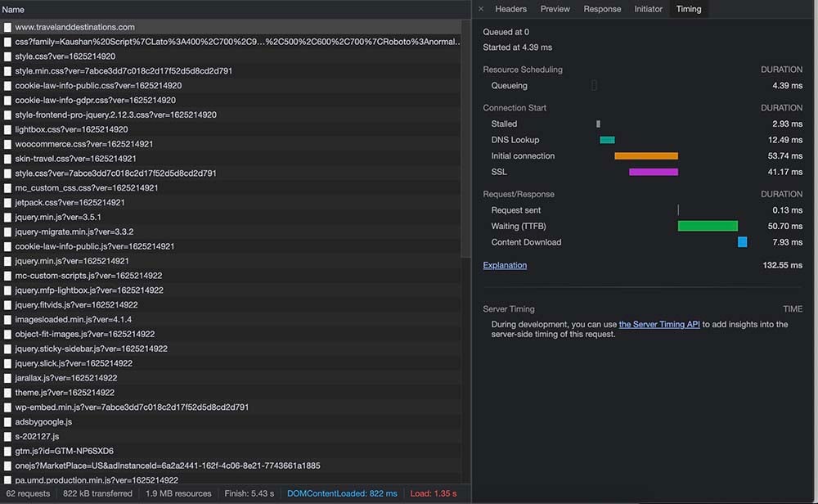The height and width of the screenshot is (504, 818).
Task: Select cookie-law-info-public.css request
Action: 231,86
